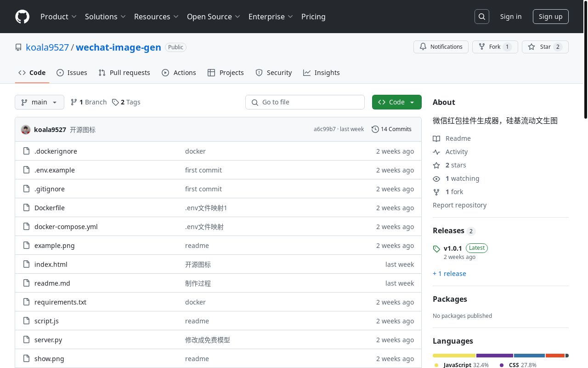Screen dimensions: 588x368
Task: Open the v1.0.1 release link
Action: coord(452,248)
